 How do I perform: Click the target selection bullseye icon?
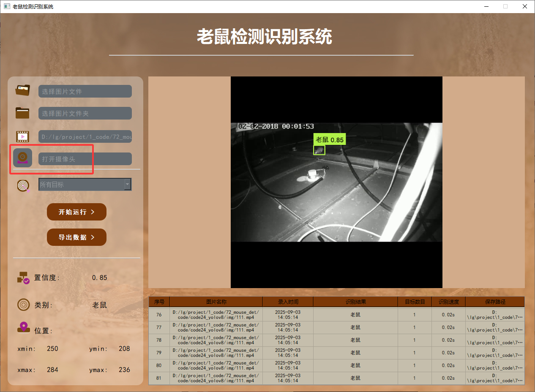click(24, 185)
